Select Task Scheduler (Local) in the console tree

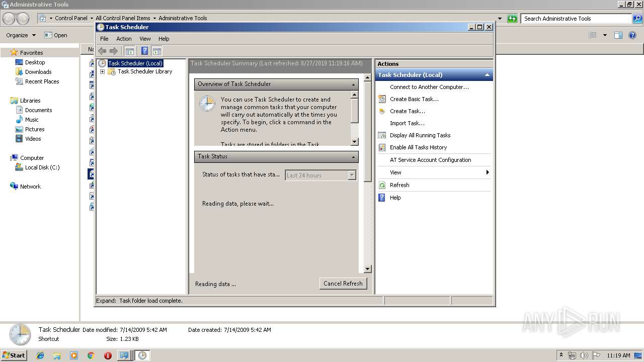[x=135, y=63]
